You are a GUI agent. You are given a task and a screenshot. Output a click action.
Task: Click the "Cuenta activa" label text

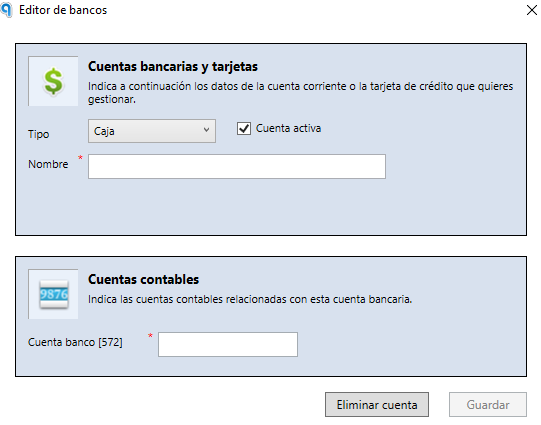point(288,128)
